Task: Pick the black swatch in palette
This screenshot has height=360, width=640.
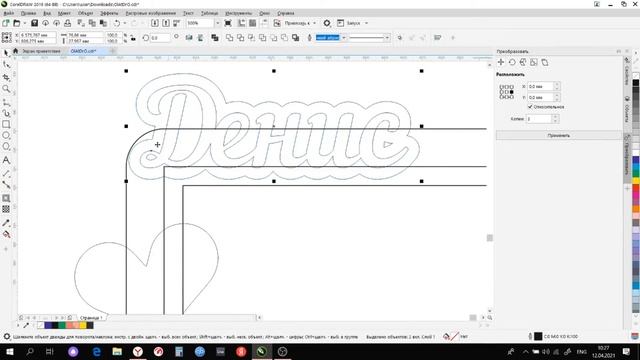Action: coord(636,83)
